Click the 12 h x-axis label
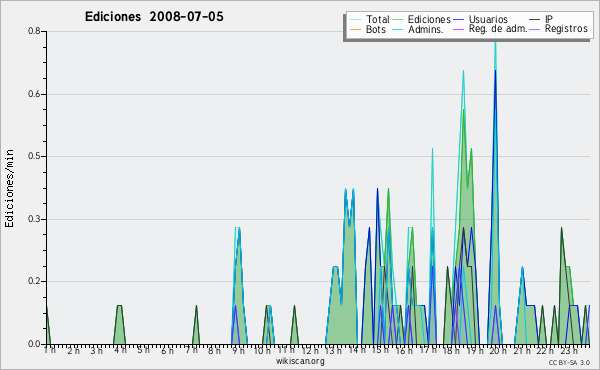The image size is (600, 370). coord(310,350)
